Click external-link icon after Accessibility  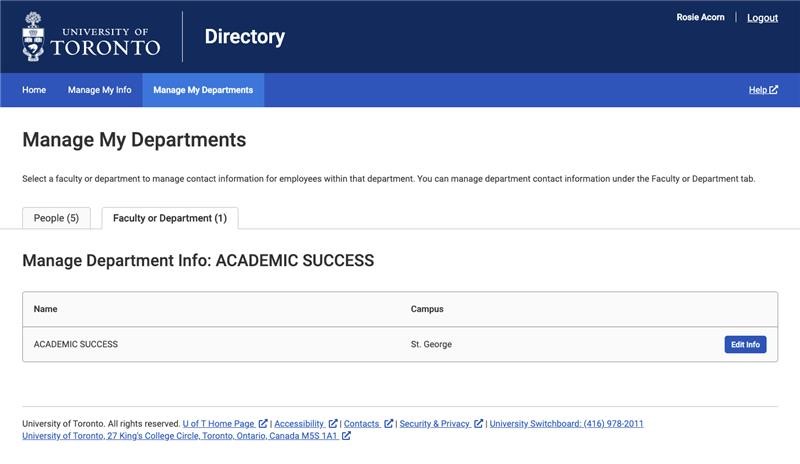[x=333, y=423]
